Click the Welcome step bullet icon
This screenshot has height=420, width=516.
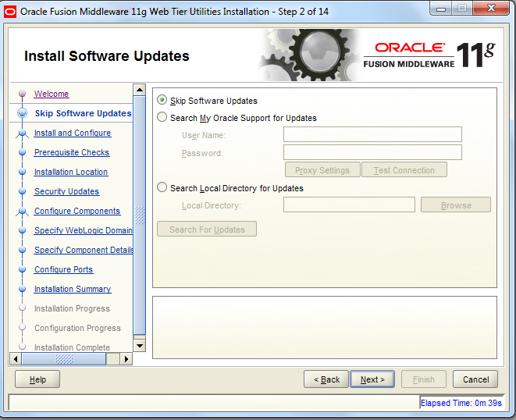[x=22, y=94]
